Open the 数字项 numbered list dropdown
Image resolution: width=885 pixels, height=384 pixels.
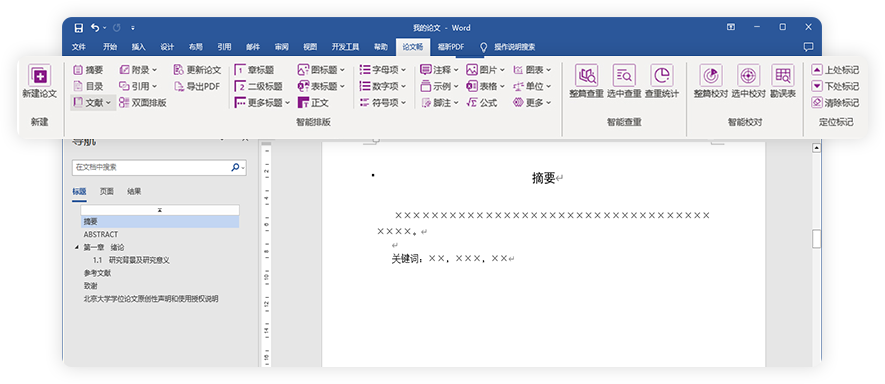(x=383, y=86)
